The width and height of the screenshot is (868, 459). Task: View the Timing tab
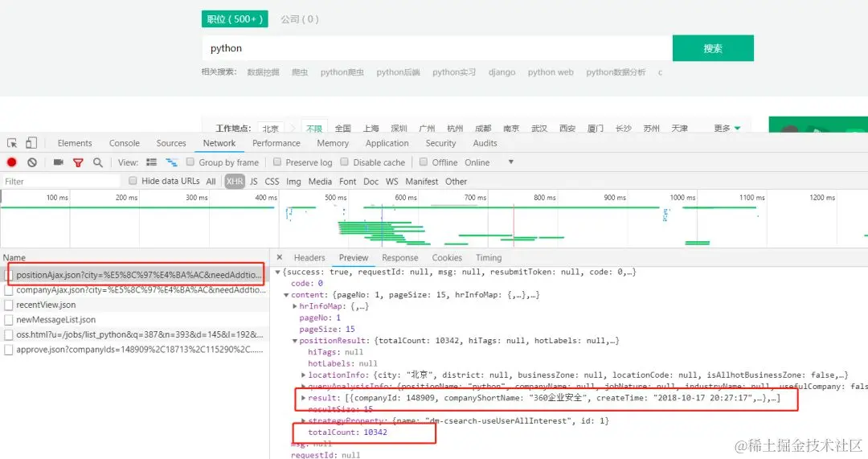(x=489, y=257)
